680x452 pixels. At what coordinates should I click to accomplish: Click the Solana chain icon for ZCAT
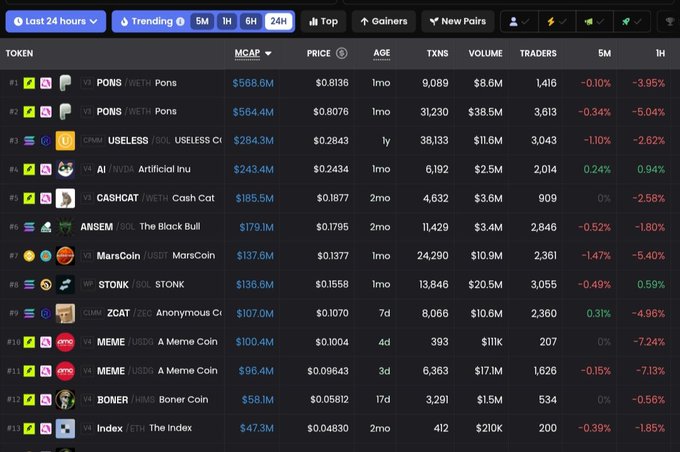[29, 313]
